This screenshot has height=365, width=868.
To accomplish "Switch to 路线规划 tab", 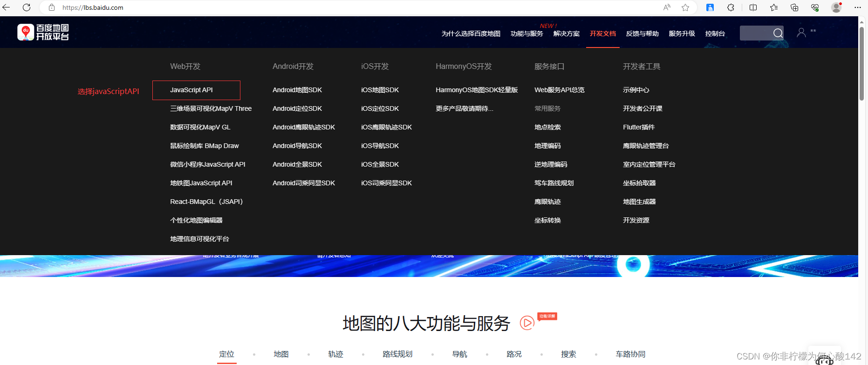I will tap(397, 354).
